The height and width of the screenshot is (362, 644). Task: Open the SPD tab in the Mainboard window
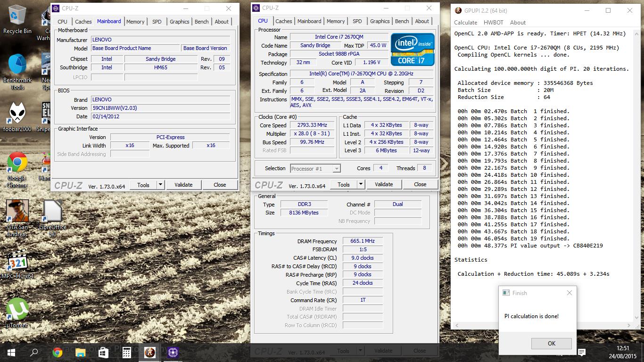[x=157, y=22]
